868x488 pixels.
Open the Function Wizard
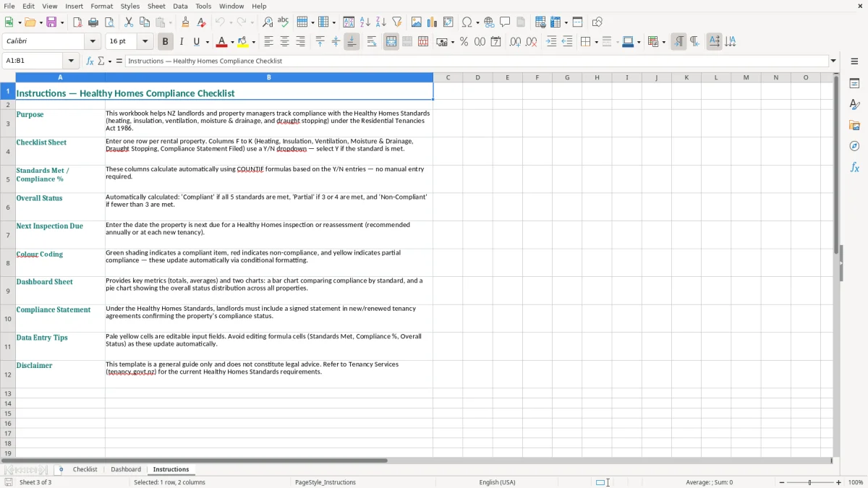90,61
